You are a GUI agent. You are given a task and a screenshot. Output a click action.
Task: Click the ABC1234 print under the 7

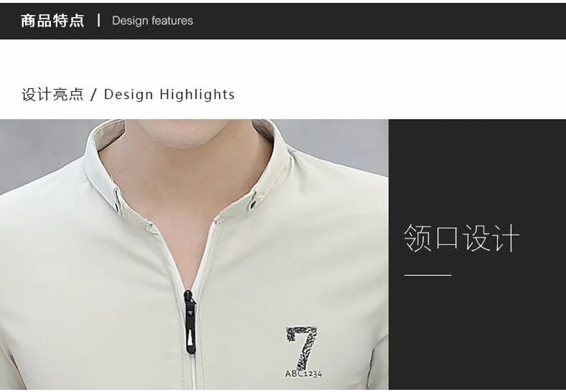coord(303,373)
